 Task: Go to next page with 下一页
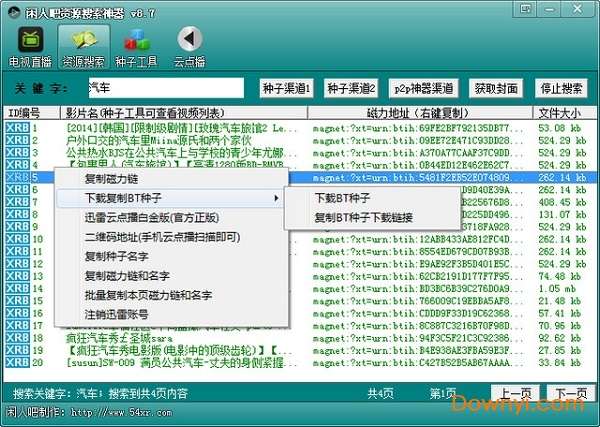571,393
